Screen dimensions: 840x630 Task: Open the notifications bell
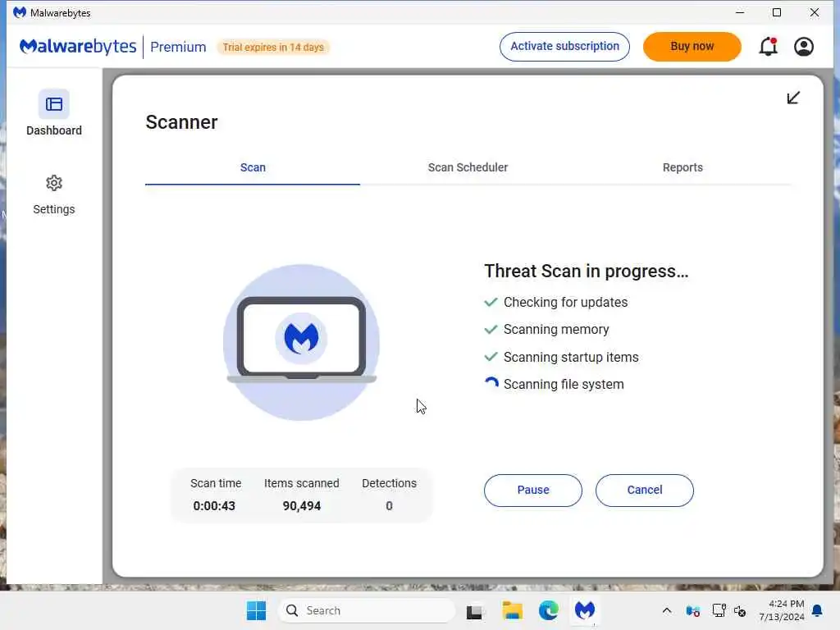(768, 47)
